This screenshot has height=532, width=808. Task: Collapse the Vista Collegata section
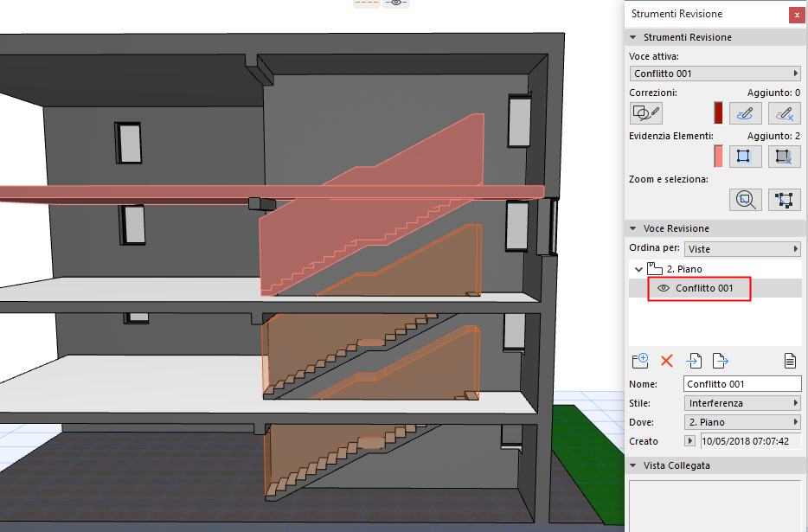click(634, 465)
